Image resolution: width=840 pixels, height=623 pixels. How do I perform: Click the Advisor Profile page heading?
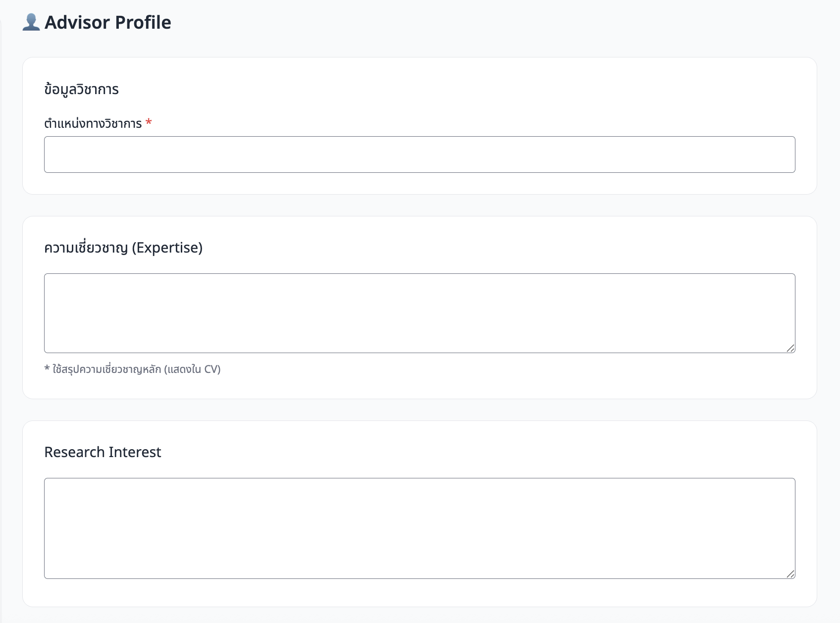click(107, 22)
